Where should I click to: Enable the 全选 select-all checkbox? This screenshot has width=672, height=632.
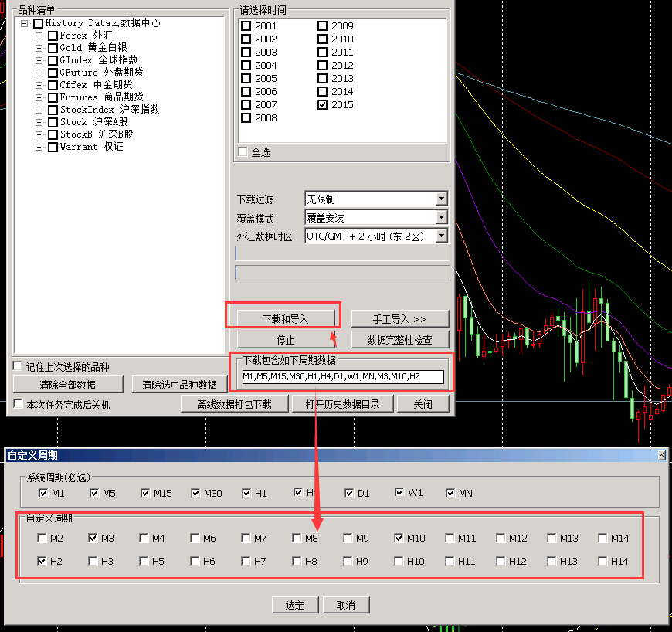(x=243, y=152)
